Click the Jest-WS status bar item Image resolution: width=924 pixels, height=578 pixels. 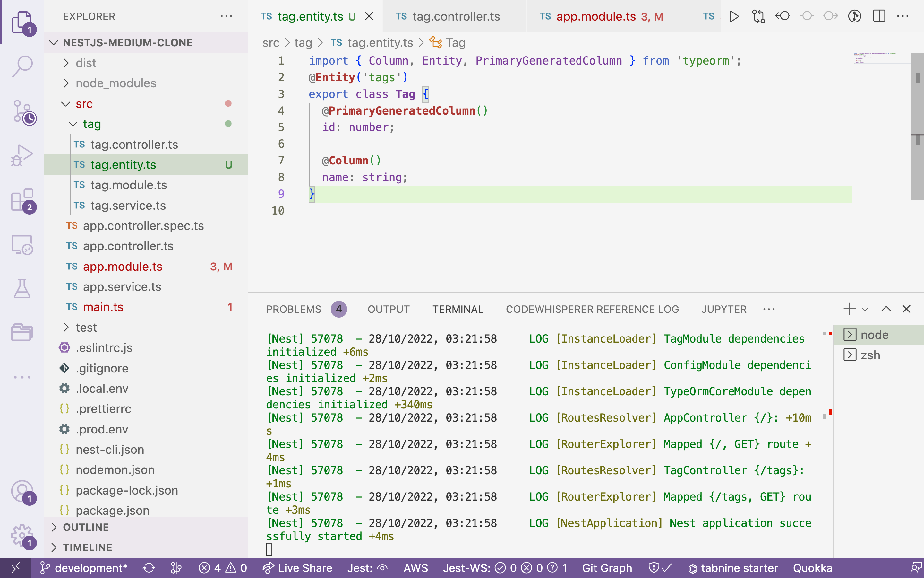[x=505, y=568]
